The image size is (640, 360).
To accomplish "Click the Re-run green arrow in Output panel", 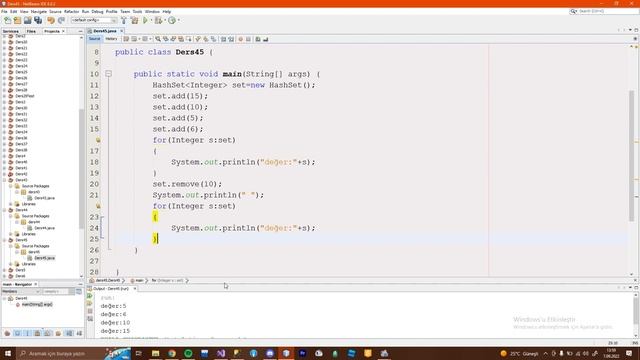I will [x=90, y=296].
